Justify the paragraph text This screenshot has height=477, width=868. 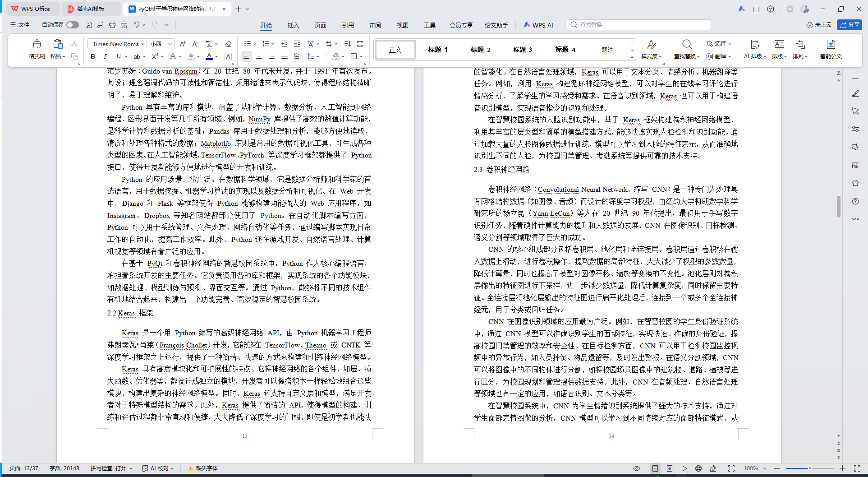coord(284,56)
